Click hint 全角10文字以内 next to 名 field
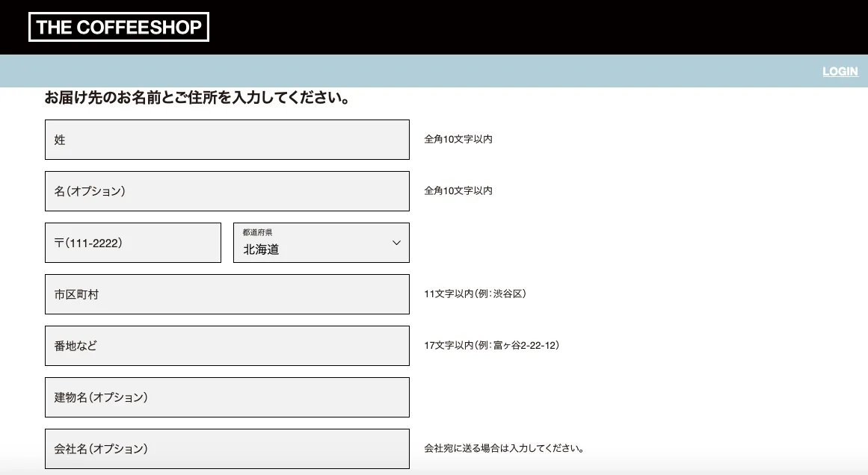Viewport: 868px width, 475px height. click(458, 190)
